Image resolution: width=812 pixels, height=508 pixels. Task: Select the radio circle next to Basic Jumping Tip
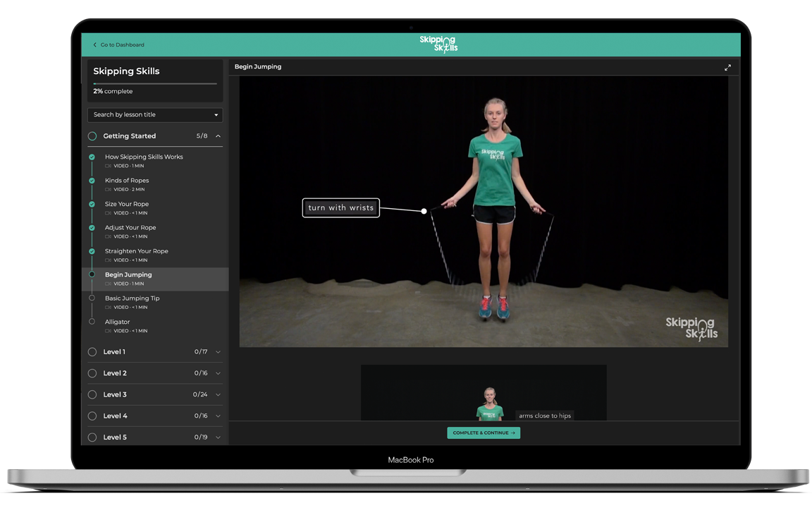pos(92,298)
